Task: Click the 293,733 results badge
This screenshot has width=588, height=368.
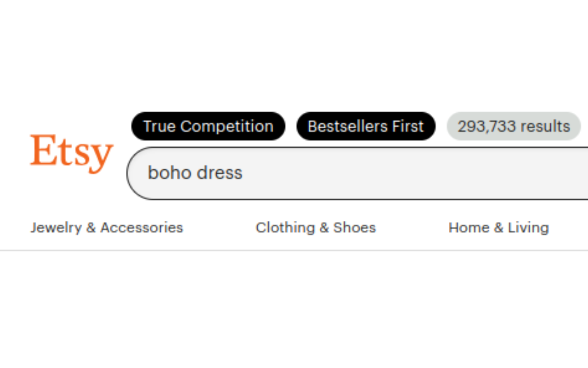Action: [x=514, y=126]
